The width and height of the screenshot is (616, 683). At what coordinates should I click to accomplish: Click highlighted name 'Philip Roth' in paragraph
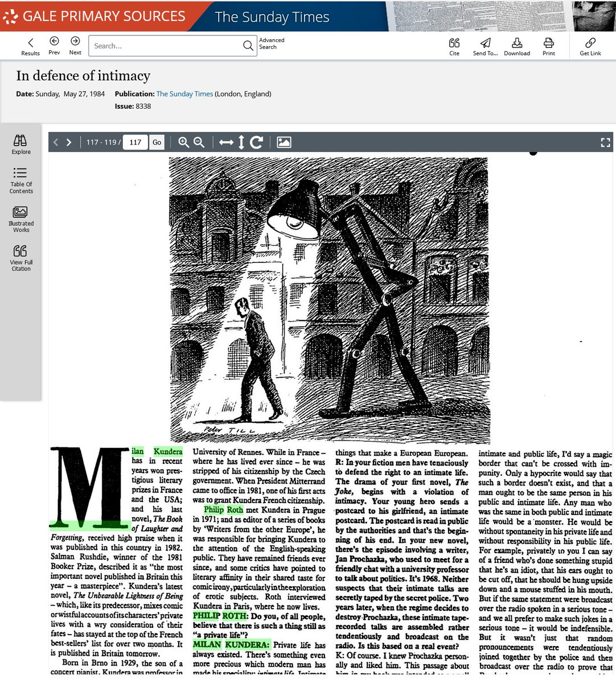pyautogui.click(x=224, y=510)
